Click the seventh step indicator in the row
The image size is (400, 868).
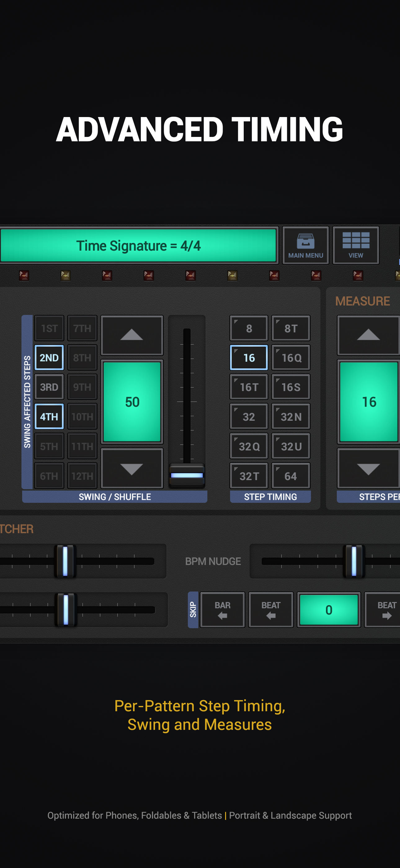(274, 276)
